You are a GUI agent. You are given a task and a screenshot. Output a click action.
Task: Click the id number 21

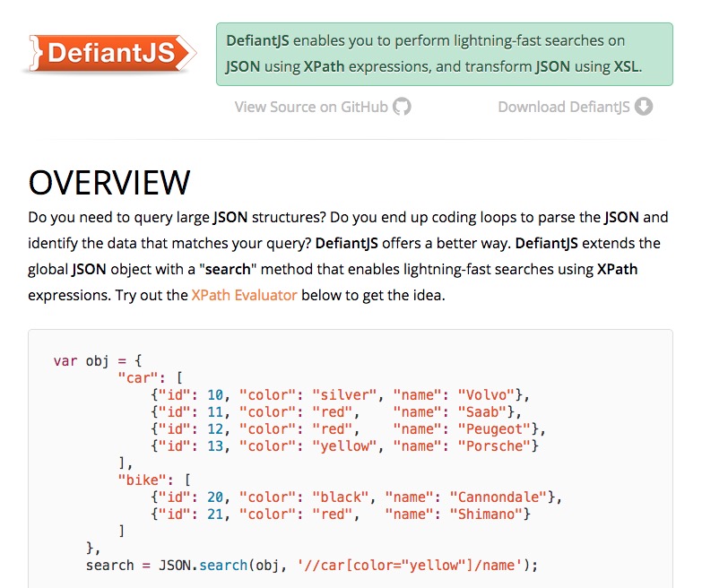215,514
